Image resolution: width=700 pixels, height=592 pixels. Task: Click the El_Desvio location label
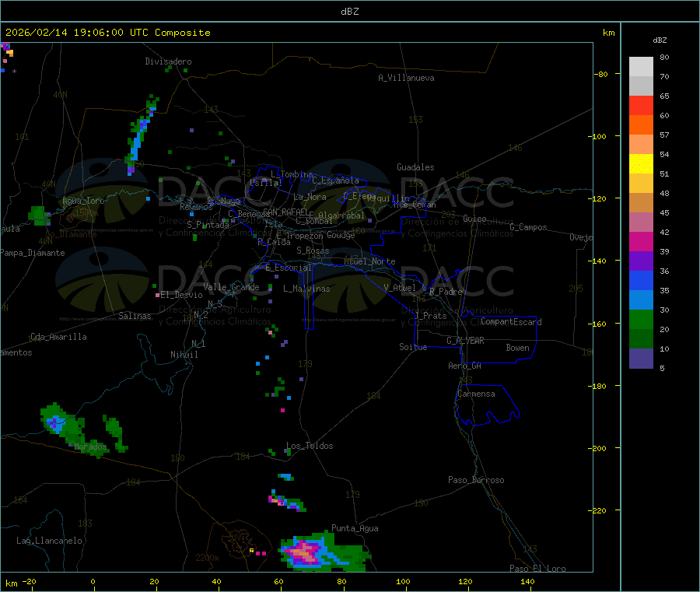pyautogui.click(x=181, y=295)
